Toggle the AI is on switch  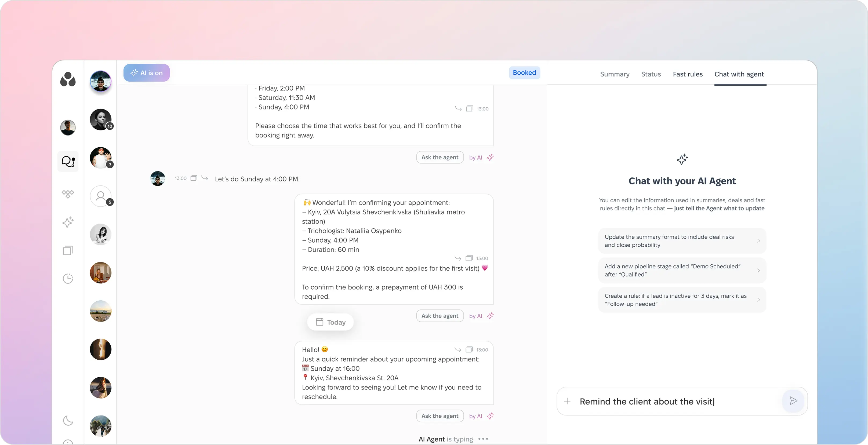[146, 73]
